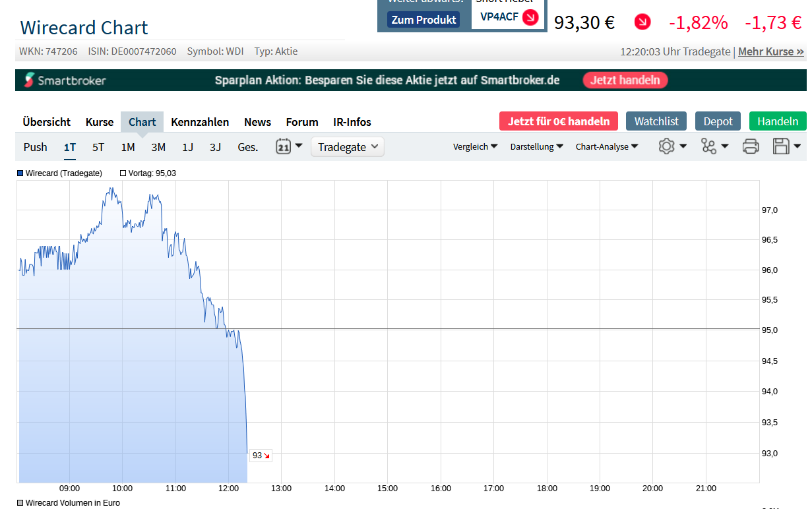Toggle the Vortag: 95,03 line visibility
Screen dimensions: 812x509
click(x=148, y=173)
